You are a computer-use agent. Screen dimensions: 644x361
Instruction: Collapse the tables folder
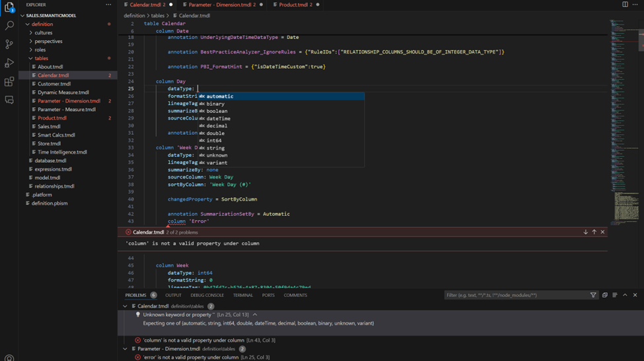click(x=41, y=58)
